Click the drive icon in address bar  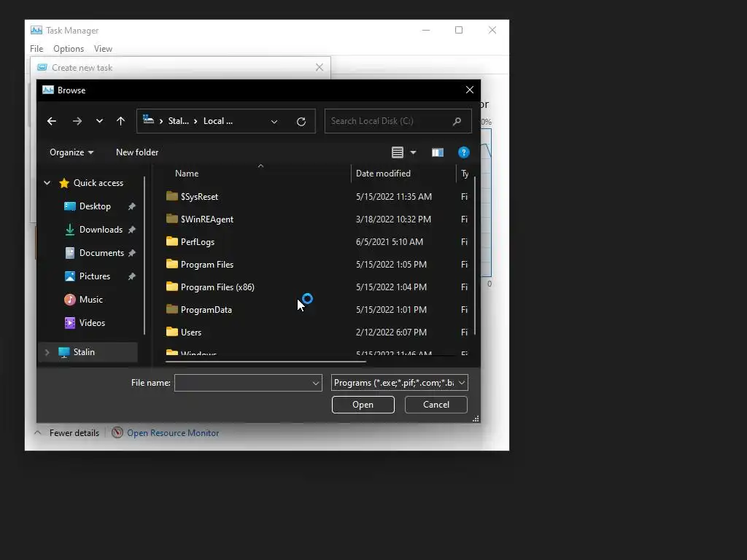point(148,120)
